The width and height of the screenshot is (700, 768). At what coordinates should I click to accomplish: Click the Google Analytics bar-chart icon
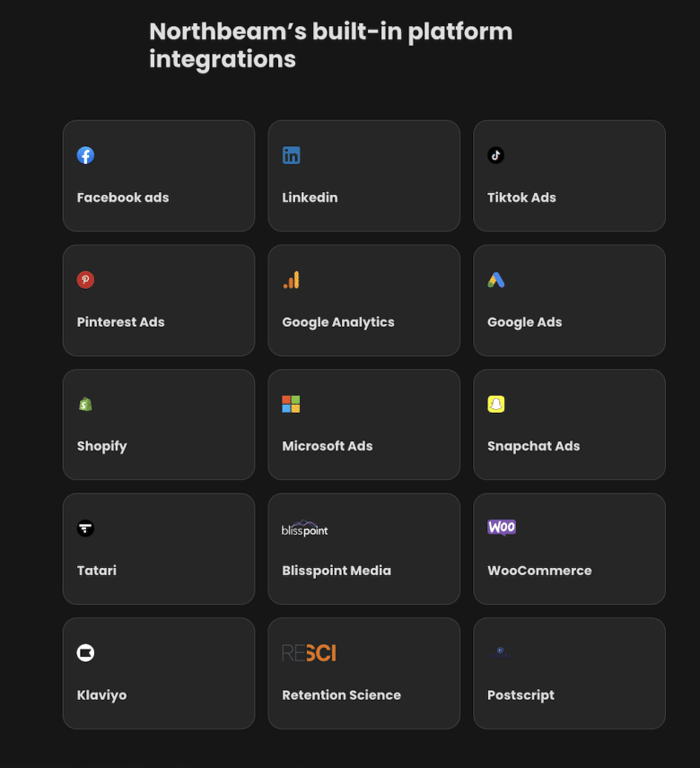(291, 280)
